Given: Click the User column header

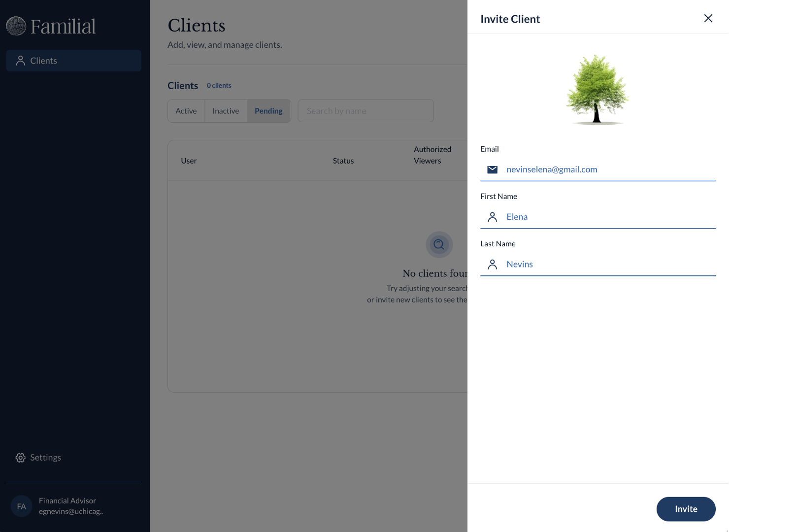Looking at the screenshot, I should [x=189, y=161].
